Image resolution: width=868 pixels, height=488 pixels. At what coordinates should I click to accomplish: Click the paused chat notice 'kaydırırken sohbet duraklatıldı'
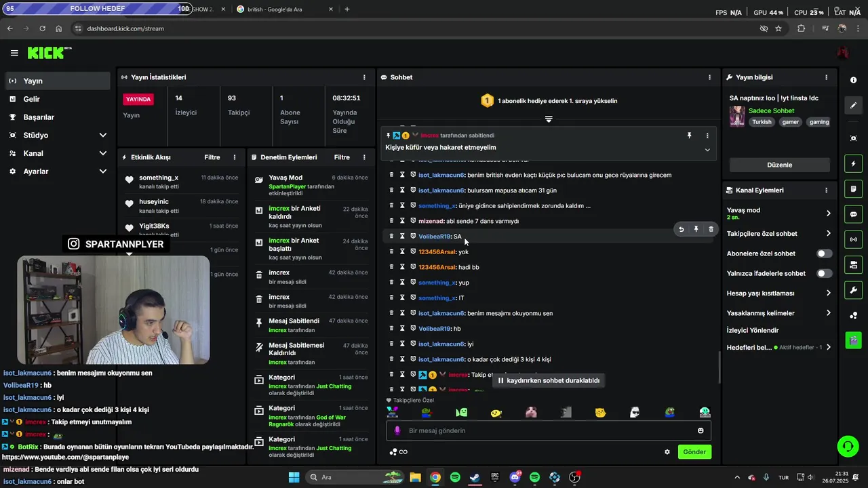point(549,380)
